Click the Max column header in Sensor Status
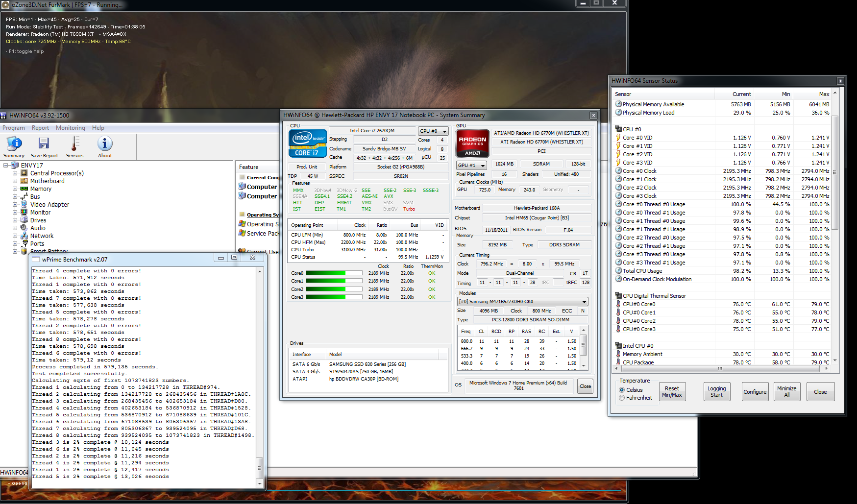 pyautogui.click(x=811, y=94)
